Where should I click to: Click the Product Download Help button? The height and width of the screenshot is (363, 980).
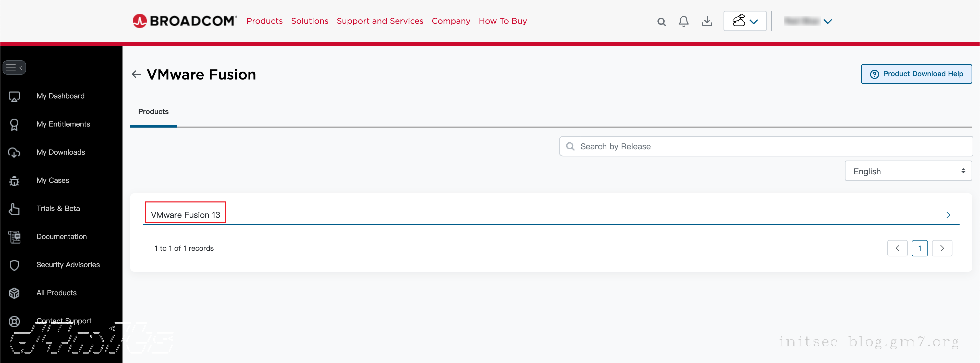click(916, 74)
